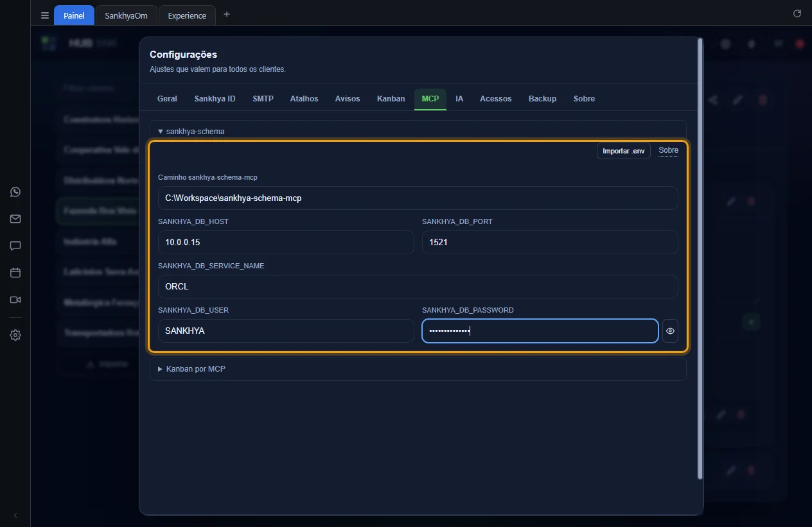Image resolution: width=812 pixels, height=527 pixels.
Task: Open the mail icon in the sidebar
Action: click(x=15, y=219)
